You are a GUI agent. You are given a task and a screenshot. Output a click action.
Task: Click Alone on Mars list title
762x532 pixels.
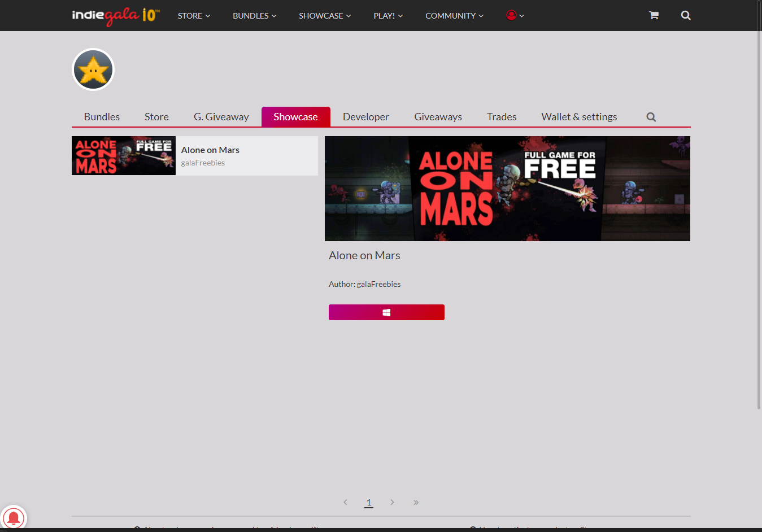[210, 150]
